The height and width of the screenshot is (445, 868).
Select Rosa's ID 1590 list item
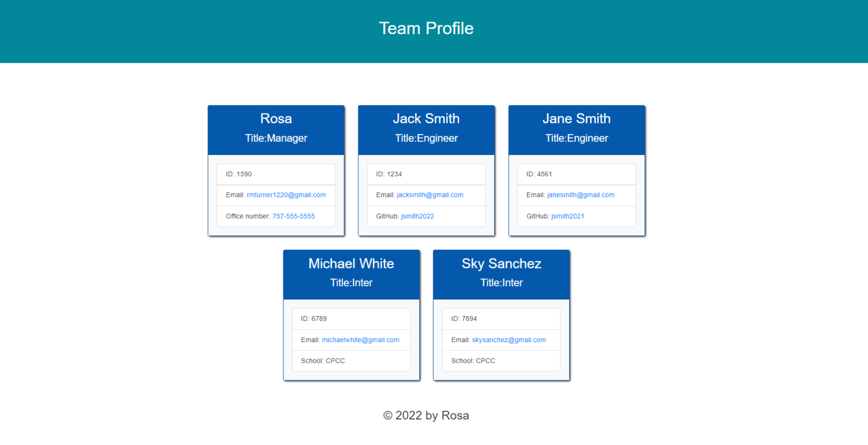click(x=276, y=174)
